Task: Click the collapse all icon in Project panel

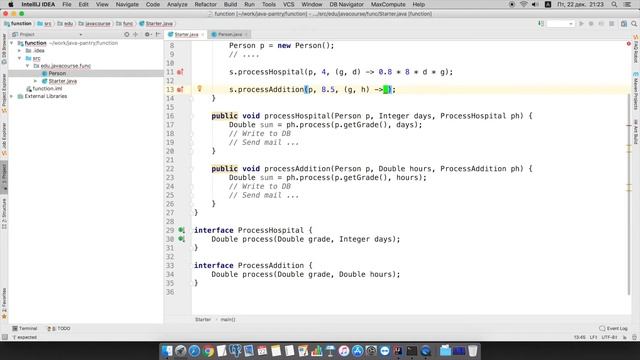Action: [x=136, y=34]
